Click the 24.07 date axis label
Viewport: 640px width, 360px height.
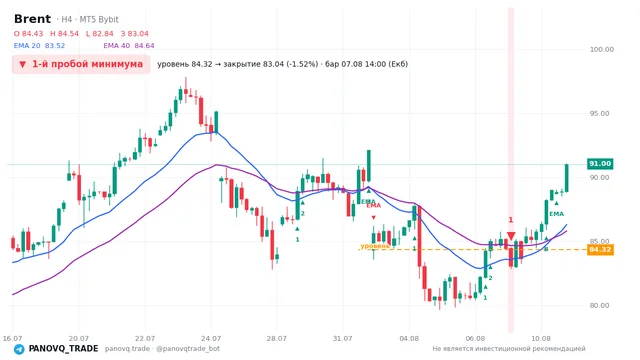tap(211, 338)
